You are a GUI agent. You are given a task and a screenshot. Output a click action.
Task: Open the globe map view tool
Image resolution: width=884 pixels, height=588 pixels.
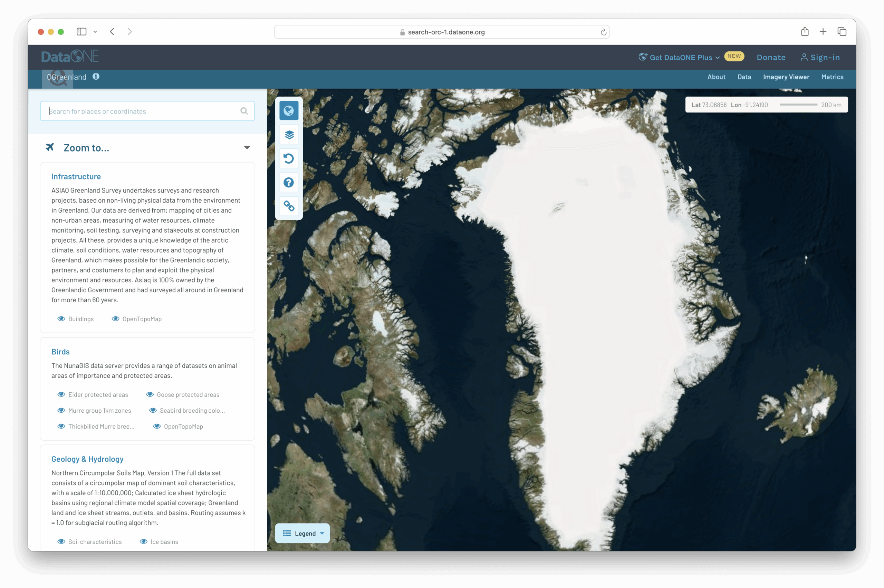tap(289, 111)
